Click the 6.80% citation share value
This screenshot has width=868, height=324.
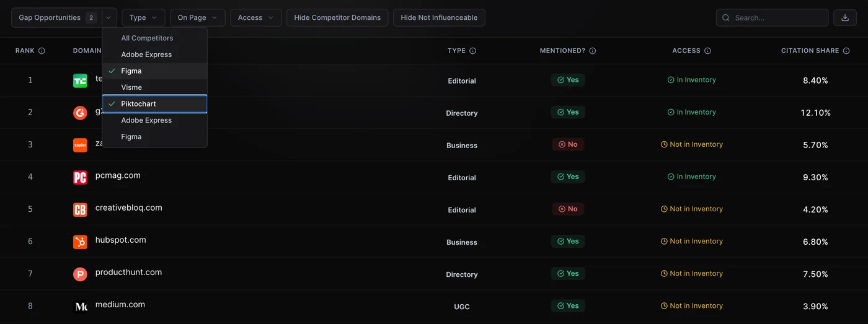[815, 242]
